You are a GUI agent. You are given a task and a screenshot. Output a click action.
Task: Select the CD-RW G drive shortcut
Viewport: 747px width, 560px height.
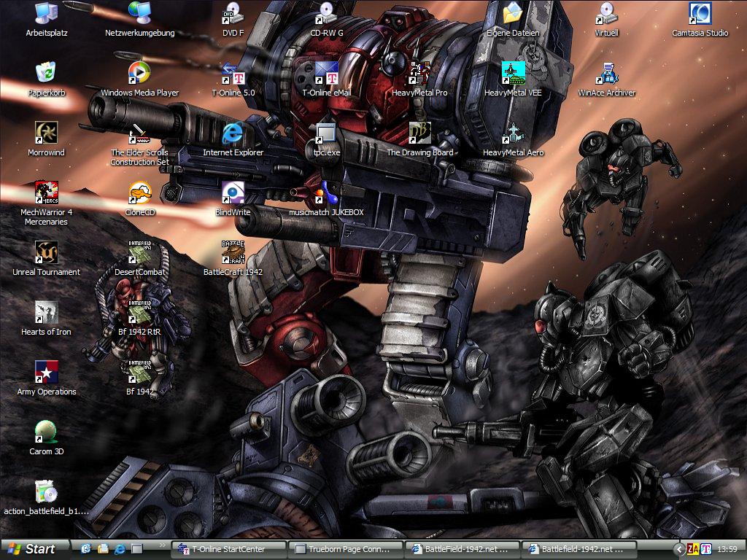click(x=326, y=20)
